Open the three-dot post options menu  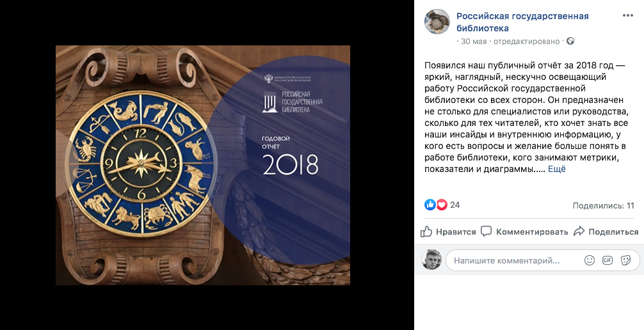click(627, 15)
